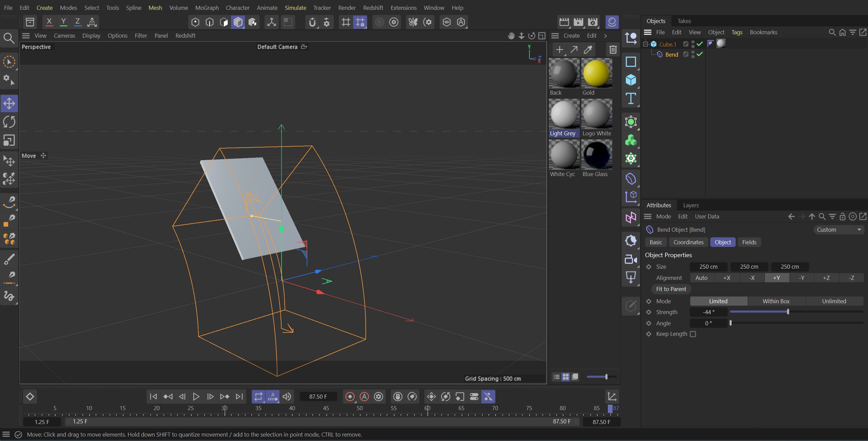868x441 pixels.
Task: Disable the Bend deformer enable checkmark
Action: [699, 54]
